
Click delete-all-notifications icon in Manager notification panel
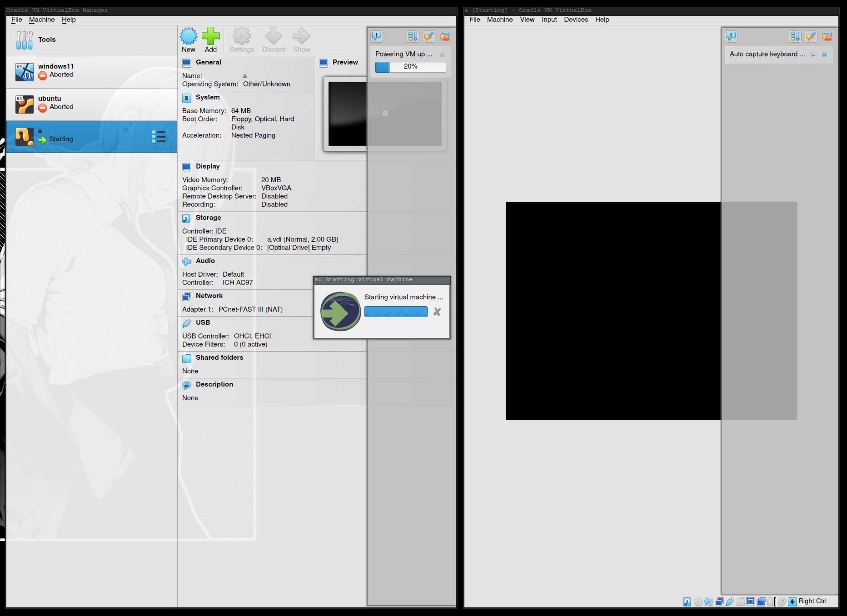[x=445, y=36]
